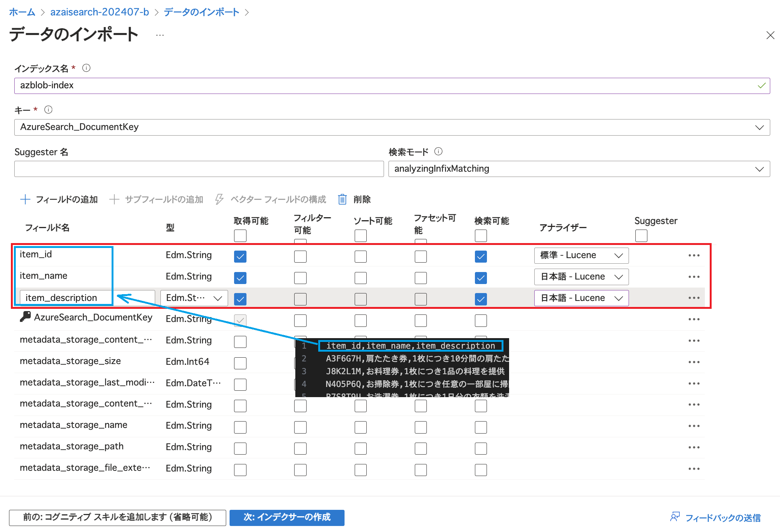Check フィルター可能 for item_name

coord(300,278)
